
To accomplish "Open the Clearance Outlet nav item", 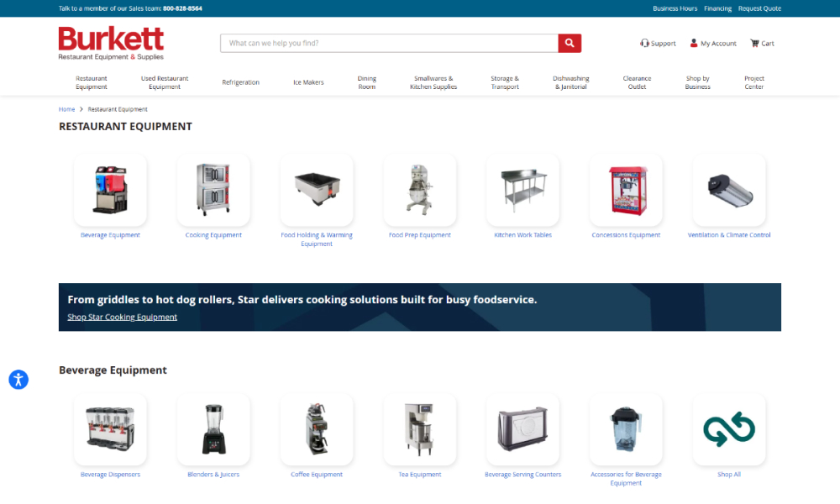I will coord(637,81).
